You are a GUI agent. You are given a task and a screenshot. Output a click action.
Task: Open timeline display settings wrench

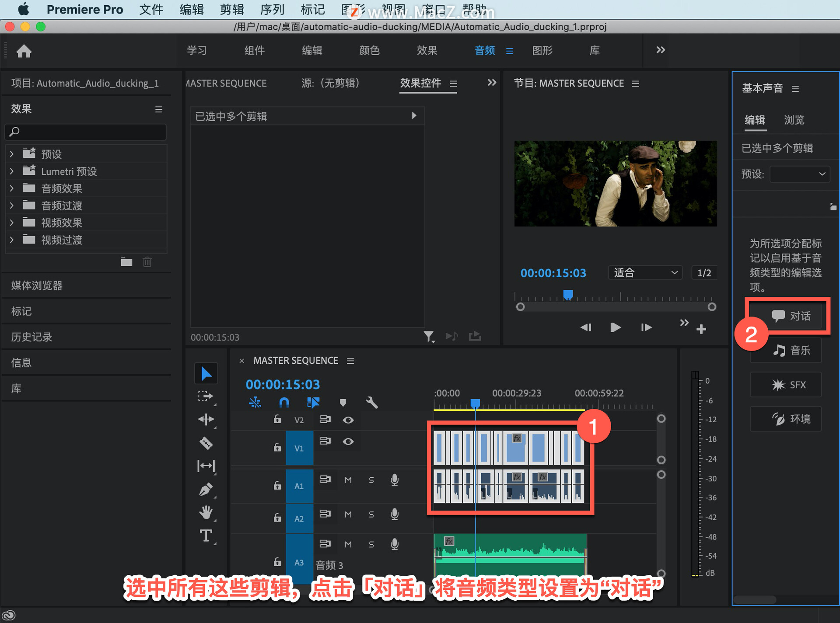click(x=371, y=402)
